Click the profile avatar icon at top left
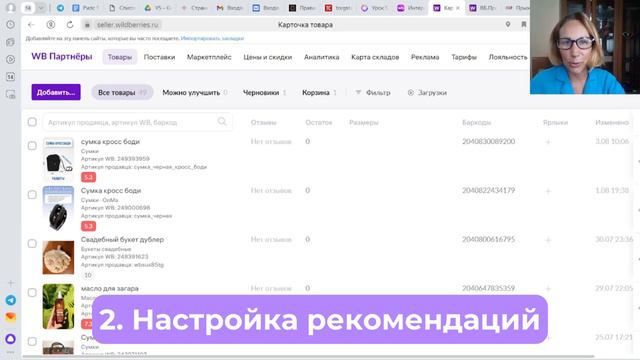The image size is (640, 360). (x=11, y=7)
